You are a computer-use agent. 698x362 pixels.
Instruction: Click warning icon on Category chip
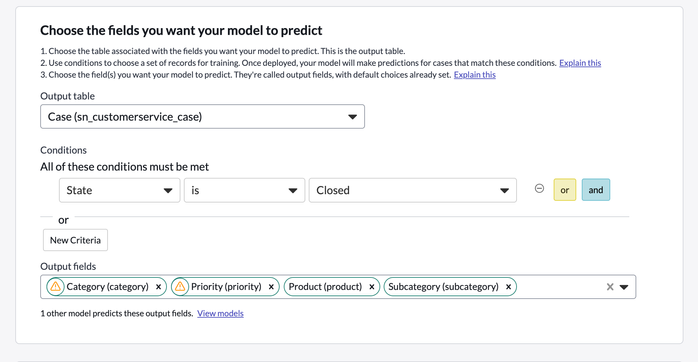55,286
